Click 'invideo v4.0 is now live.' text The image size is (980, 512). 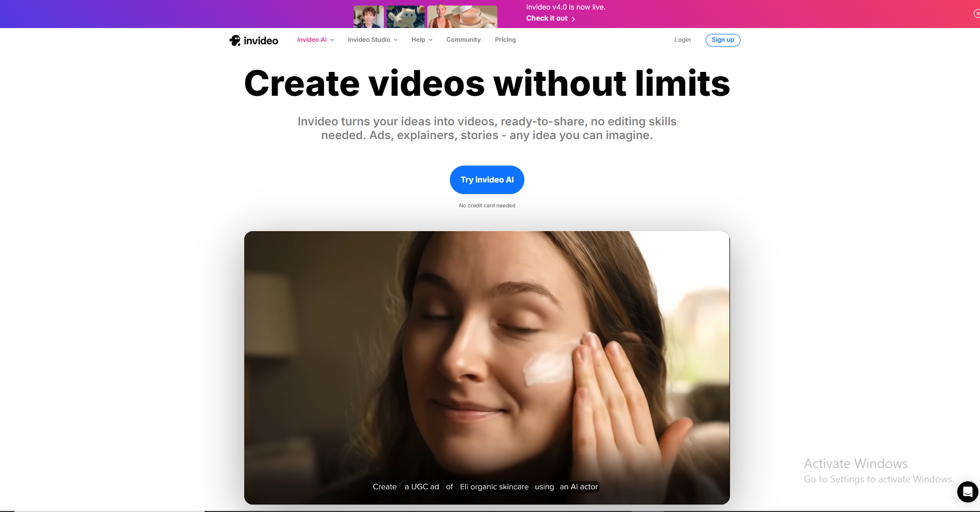[x=566, y=7]
